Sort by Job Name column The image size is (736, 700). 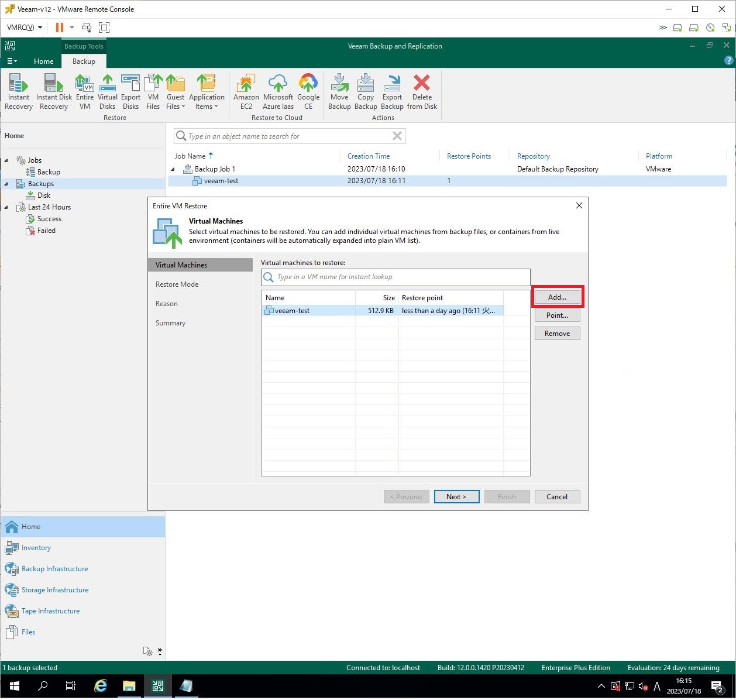pyautogui.click(x=190, y=156)
